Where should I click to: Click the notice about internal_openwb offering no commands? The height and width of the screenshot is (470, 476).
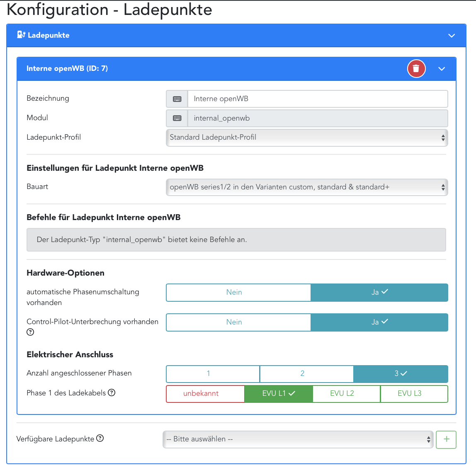tap(236, 240)
